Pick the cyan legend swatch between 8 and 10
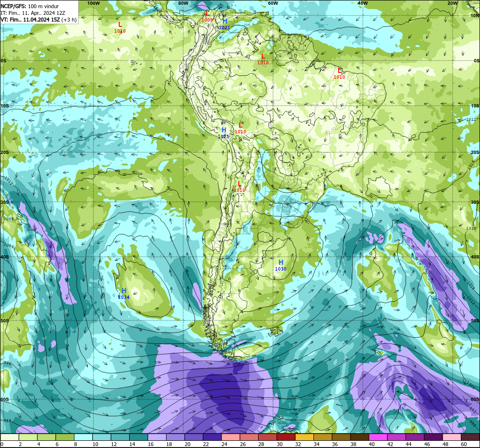 coord(83,437)
